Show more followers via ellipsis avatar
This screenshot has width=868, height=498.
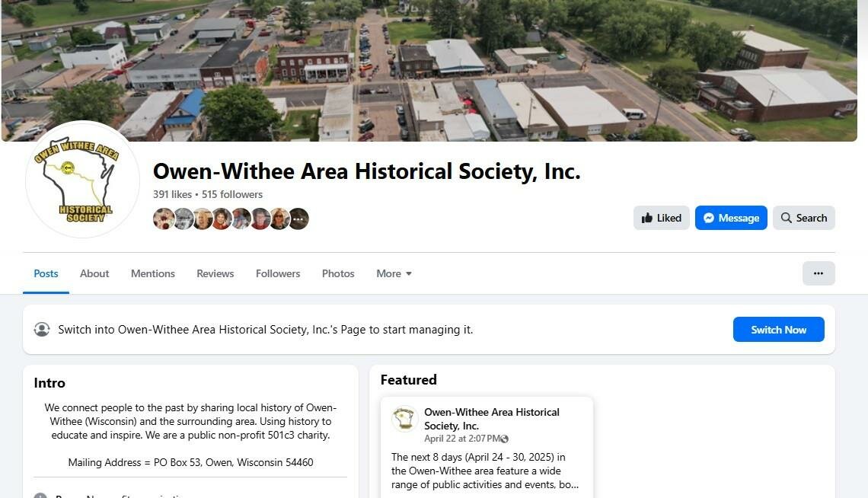pos(298,219)
